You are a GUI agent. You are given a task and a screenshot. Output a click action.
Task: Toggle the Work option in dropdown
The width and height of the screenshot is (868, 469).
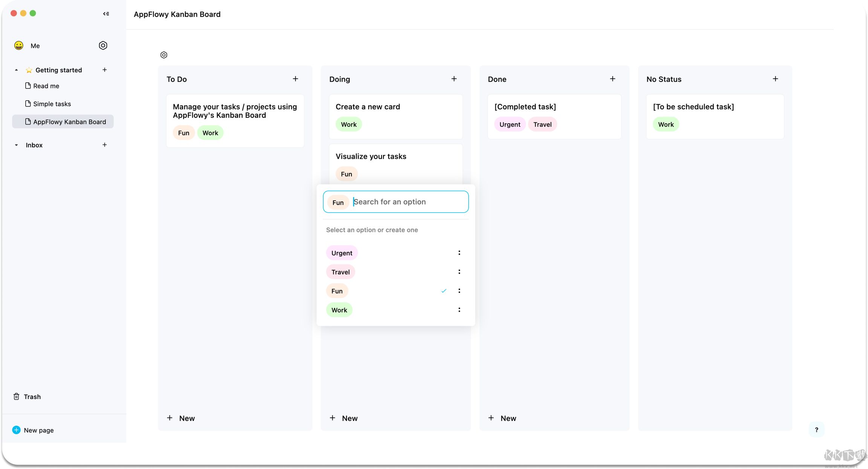(x=339, y=310)
